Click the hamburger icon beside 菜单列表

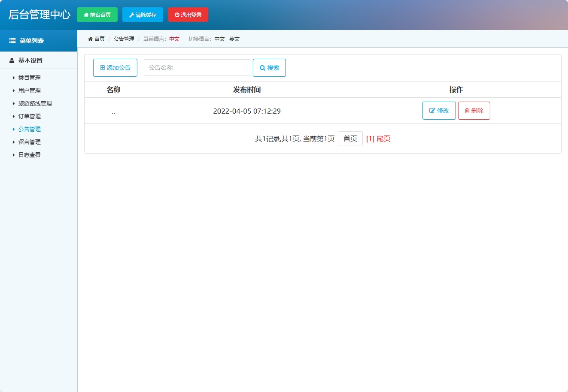(x=12, y=40)
